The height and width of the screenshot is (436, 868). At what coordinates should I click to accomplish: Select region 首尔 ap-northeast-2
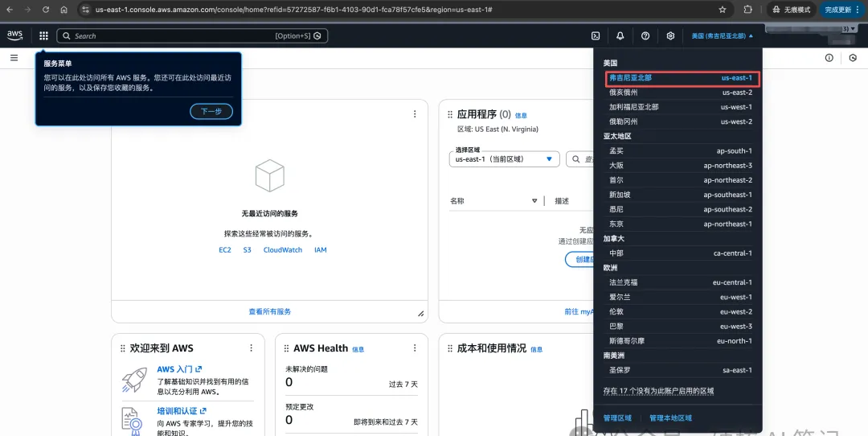pos(681,180)
